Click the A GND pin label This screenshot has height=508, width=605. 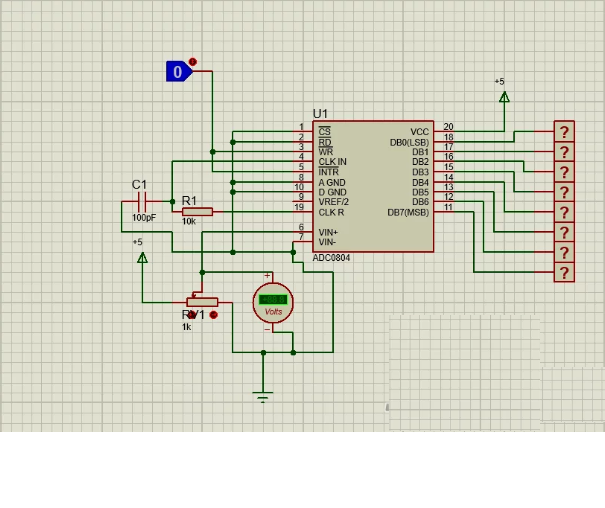[332, 182]
